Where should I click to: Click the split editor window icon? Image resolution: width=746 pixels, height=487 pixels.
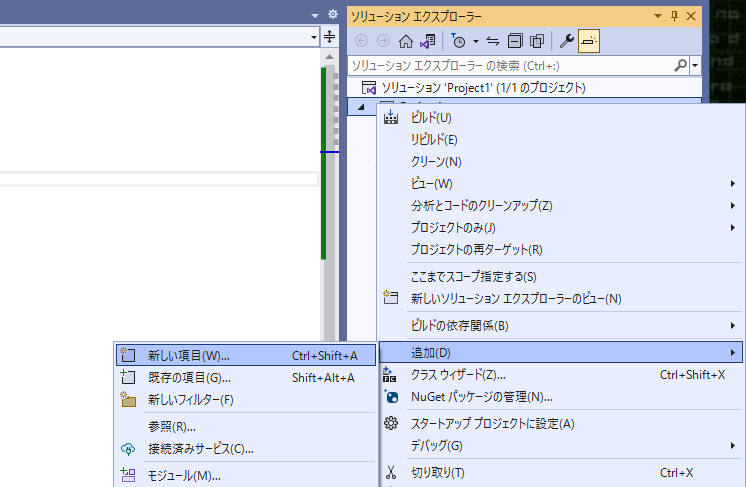(x=329, y=37)
